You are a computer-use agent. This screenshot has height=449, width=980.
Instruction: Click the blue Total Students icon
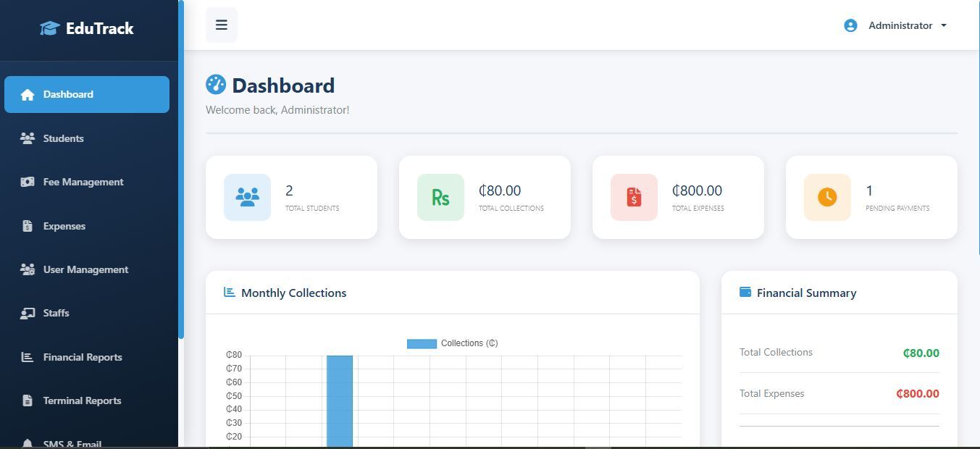(x=247, y=197)
